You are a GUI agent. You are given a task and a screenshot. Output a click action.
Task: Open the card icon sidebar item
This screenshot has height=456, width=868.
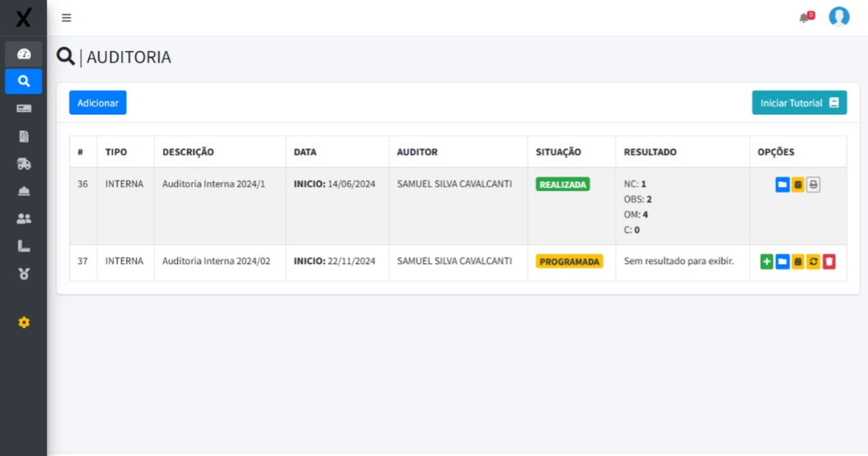(x=24, y=109)
